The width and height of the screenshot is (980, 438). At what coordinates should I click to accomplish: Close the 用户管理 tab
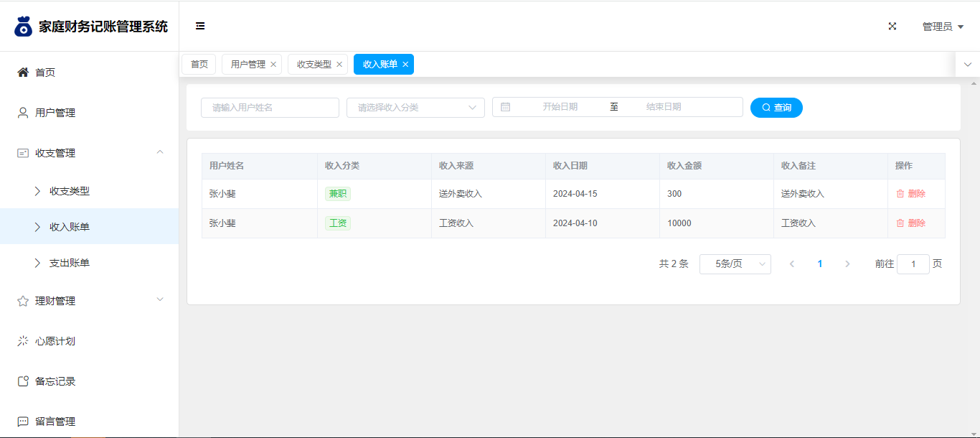click(x=273, y=65)
